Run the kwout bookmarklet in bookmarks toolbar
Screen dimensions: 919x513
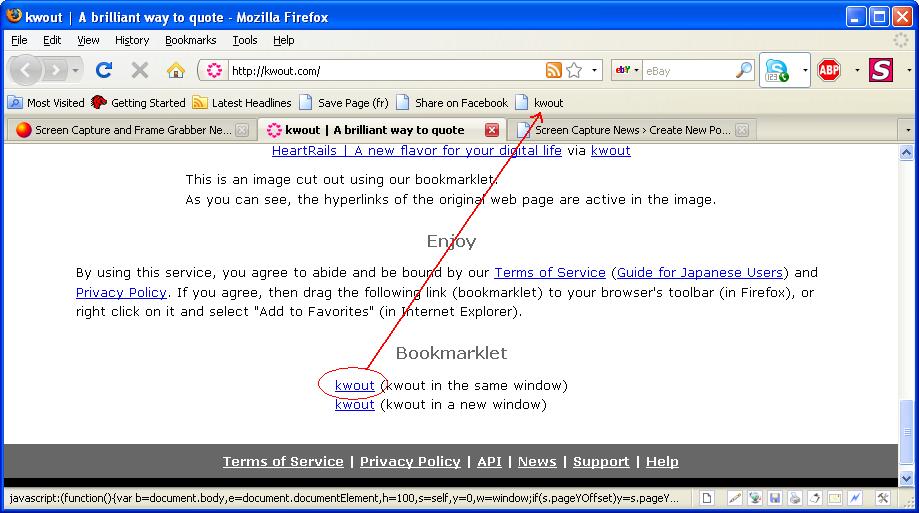[x=539, y=103]
